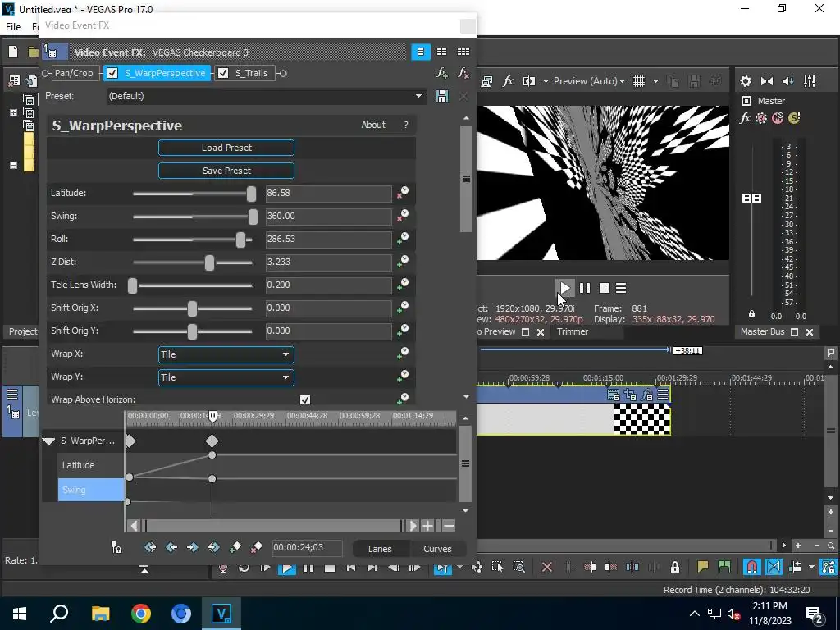The image size is (840, 630).
Task: Open Windows Start menu
Action: click(20, 614)
